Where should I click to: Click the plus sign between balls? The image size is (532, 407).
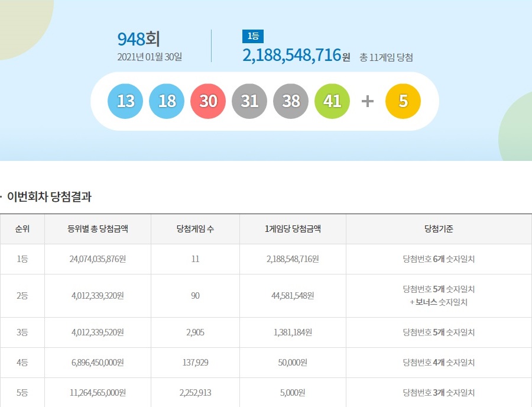366,101
